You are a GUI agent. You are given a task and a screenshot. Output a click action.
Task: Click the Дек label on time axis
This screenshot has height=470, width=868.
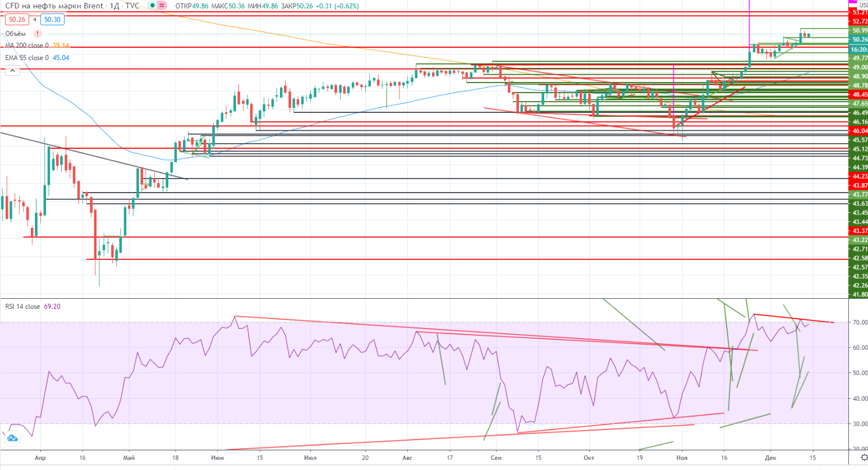coord(770,458)
